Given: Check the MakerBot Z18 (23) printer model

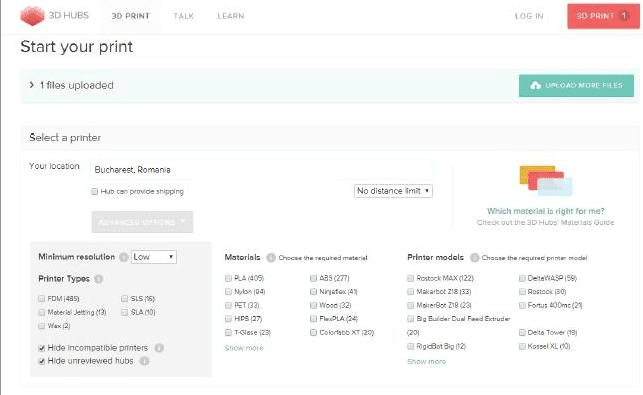Looking at the screenshot, I should (410, 305).
